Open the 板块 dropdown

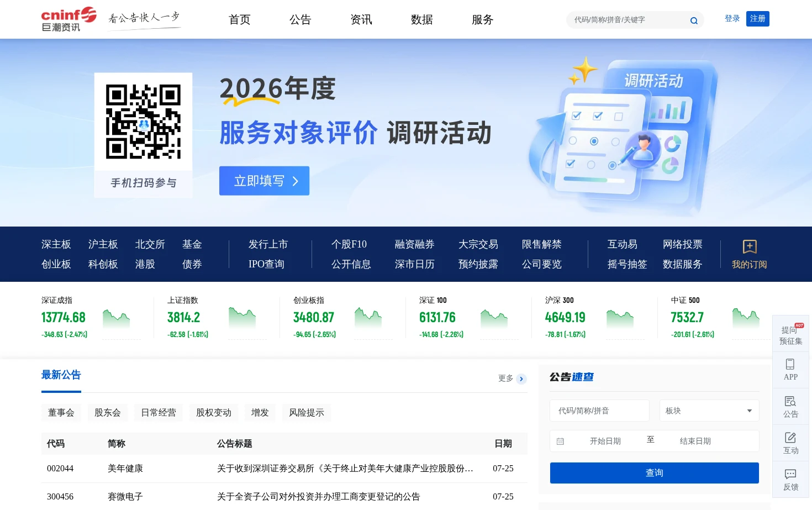coord(709,411)
